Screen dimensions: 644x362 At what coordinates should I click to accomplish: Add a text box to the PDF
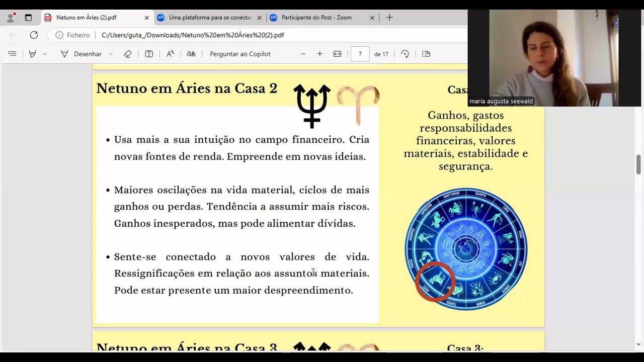(149, 54)
